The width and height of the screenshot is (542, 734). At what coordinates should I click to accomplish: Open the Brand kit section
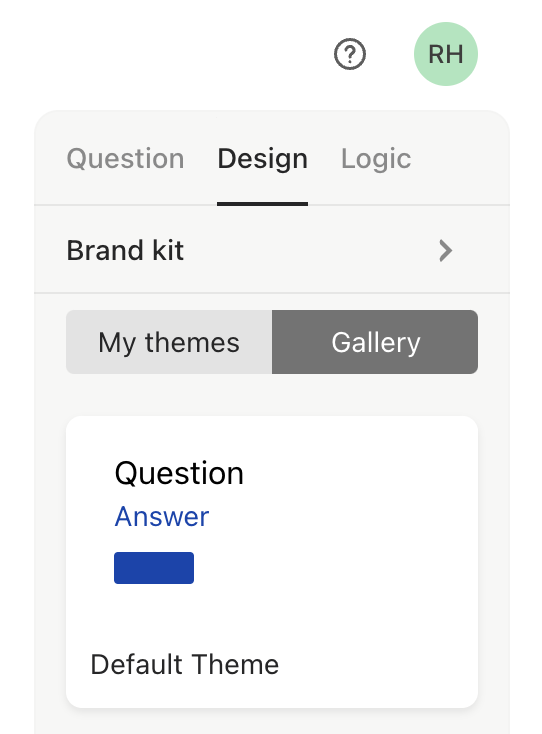pyautogui.click(x=272, y=250)
